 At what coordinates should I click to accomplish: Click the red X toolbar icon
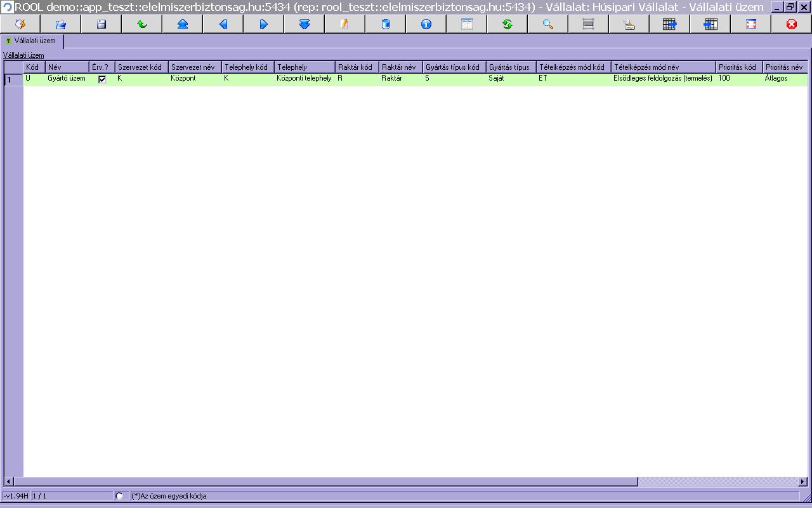[791, 24]
